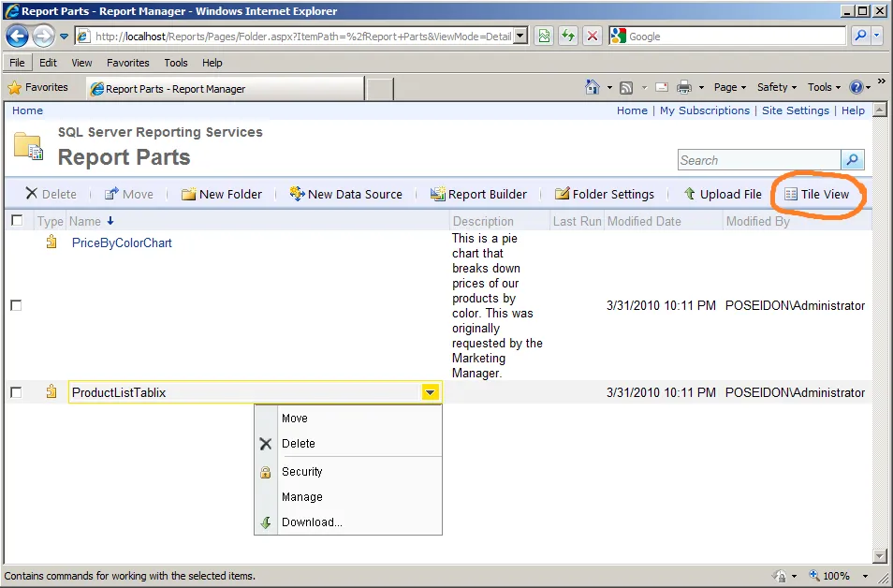893x588 pixels.
Task: Click the Home breadcrumb link at left
Action: (27, 110)
